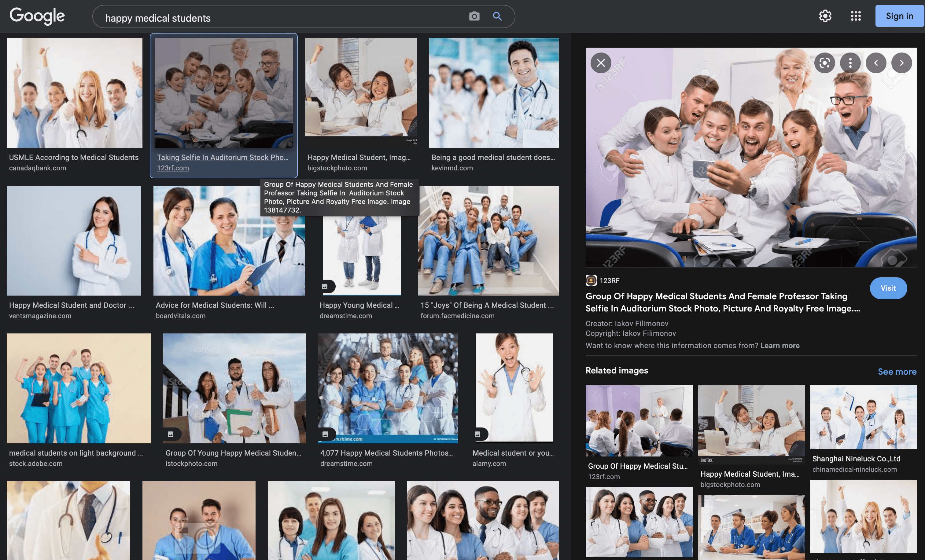This screenshot has height=560, width=925.
Task: Open the three-dot options on image preview
Action: (x=850, y=63)
